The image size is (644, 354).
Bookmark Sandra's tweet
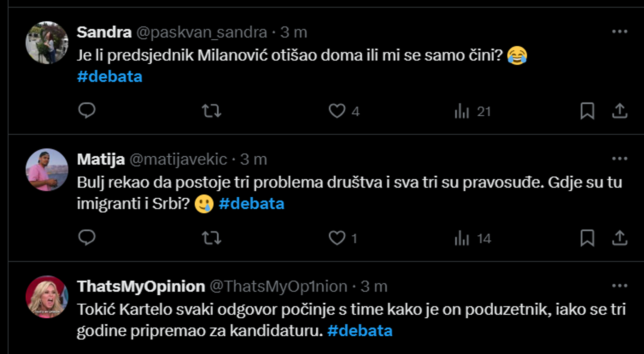(x=587, y=111)
